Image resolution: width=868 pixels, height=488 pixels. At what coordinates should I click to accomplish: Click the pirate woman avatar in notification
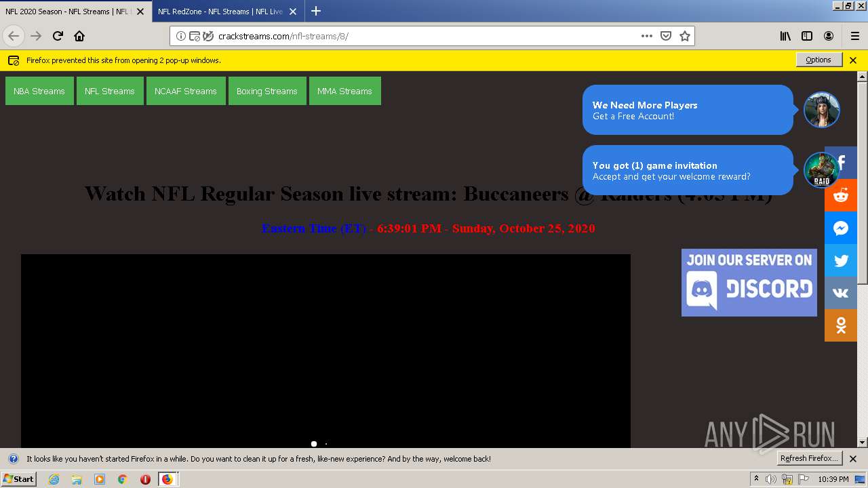[822, 110]
